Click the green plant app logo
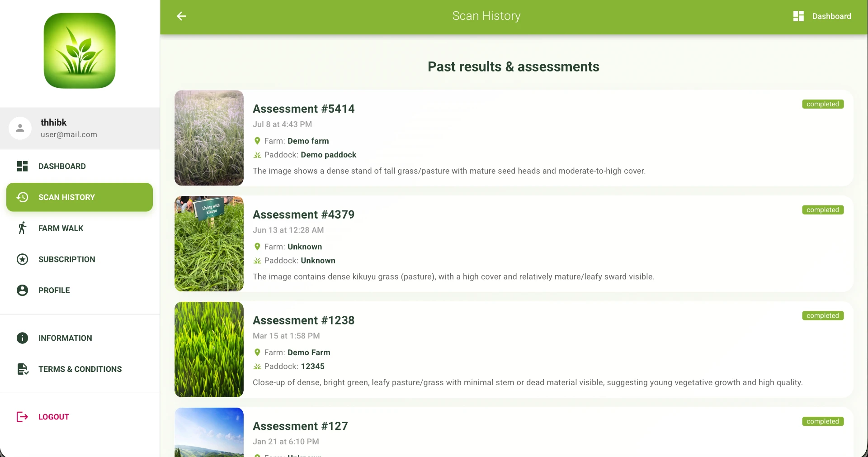This screenshot has height=457, width=868. pos(80,51)
